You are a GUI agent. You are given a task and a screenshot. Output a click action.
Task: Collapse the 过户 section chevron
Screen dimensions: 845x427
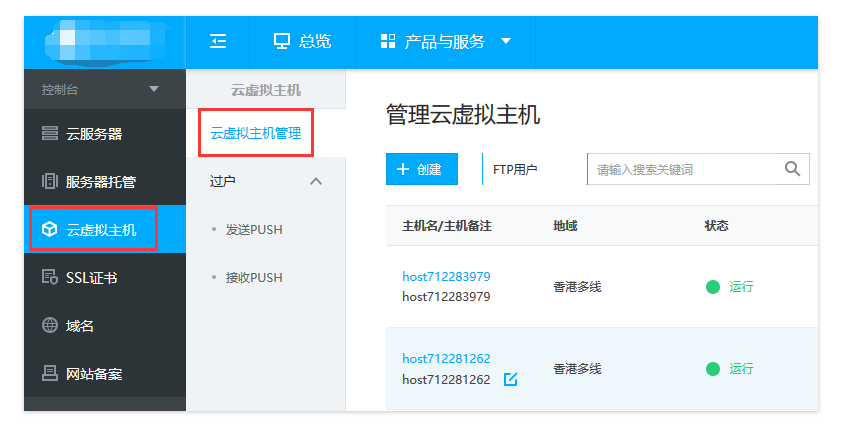point(316,181)
